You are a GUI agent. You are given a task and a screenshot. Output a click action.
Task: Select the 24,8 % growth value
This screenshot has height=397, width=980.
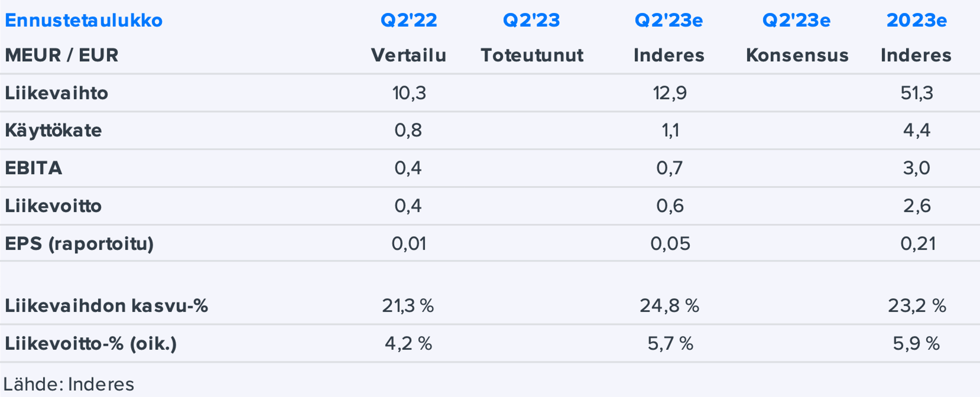669,306
